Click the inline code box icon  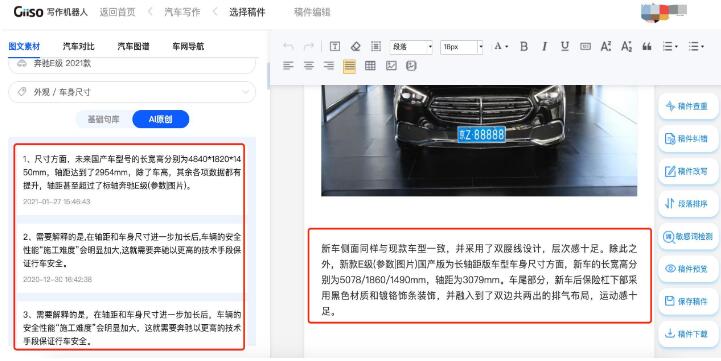(x=585, y=46)
